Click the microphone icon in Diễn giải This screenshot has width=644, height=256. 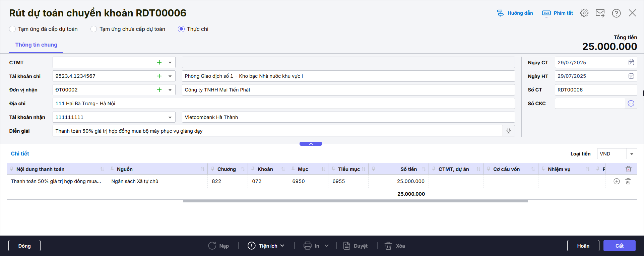[508, 131]
